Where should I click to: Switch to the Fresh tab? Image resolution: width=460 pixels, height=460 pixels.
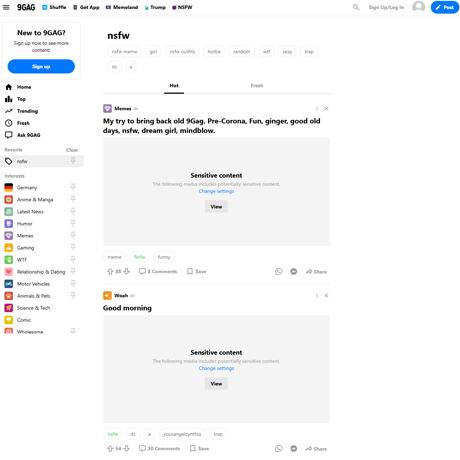click(x=257, y=86)
